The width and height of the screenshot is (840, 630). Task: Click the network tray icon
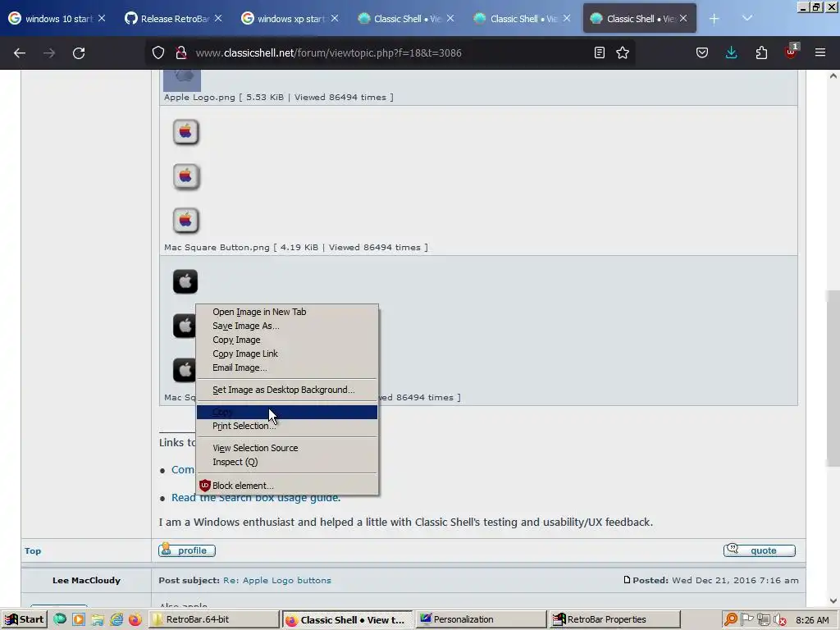764,619
